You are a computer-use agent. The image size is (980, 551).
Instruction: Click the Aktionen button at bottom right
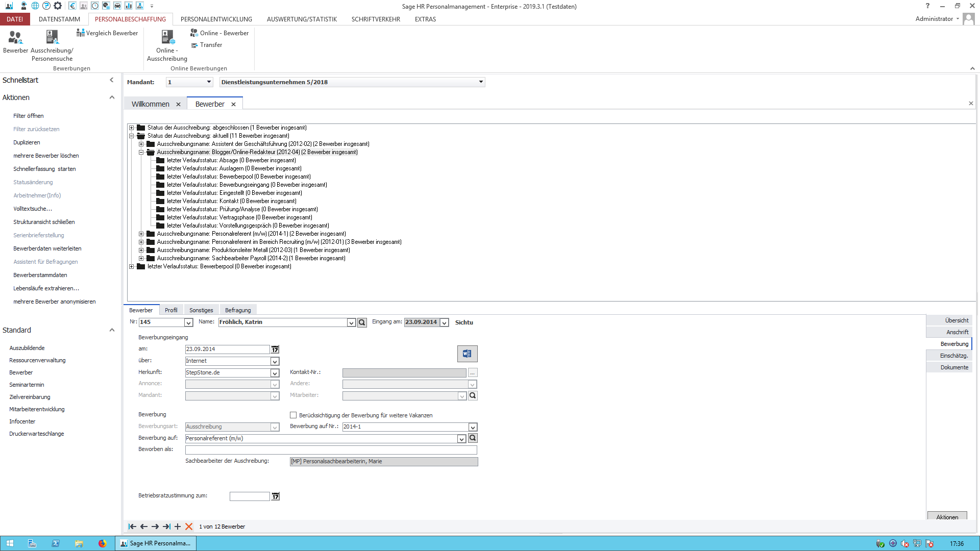coord(947,516)
